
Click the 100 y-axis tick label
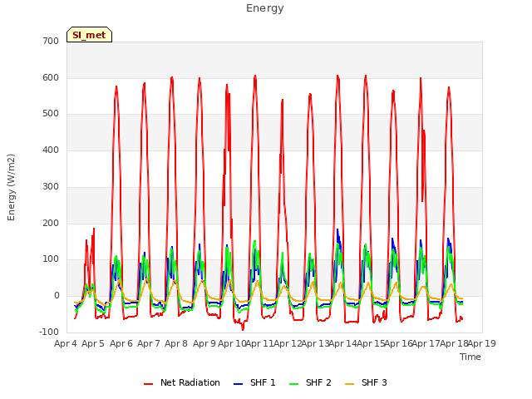point(51,259)
